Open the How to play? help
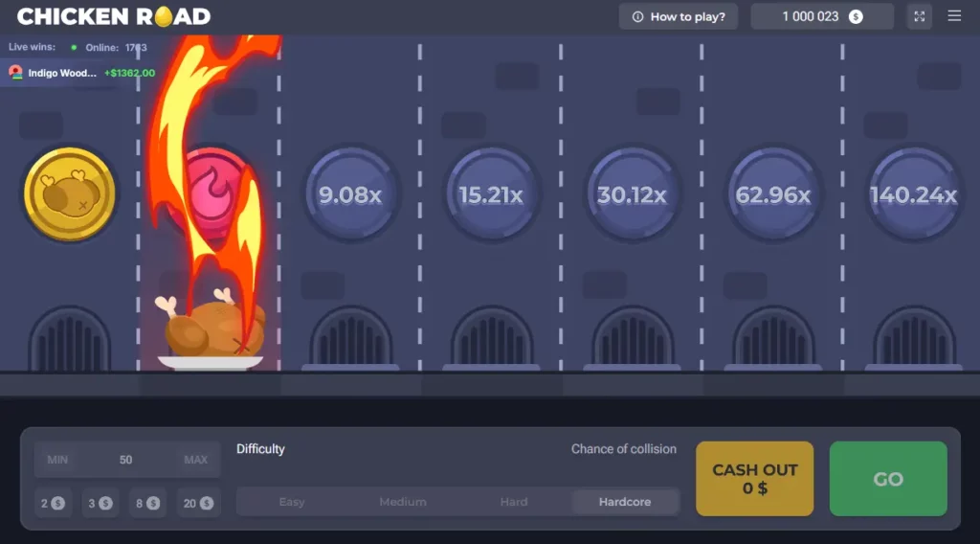The height and width of the screenshot is (544, 980). point(679,17)
